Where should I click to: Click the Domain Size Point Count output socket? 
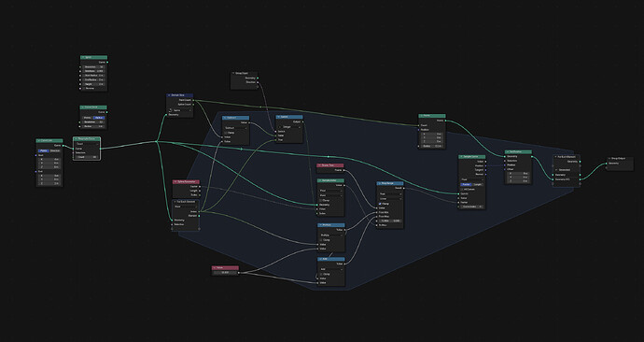click(x=193, y=100)
